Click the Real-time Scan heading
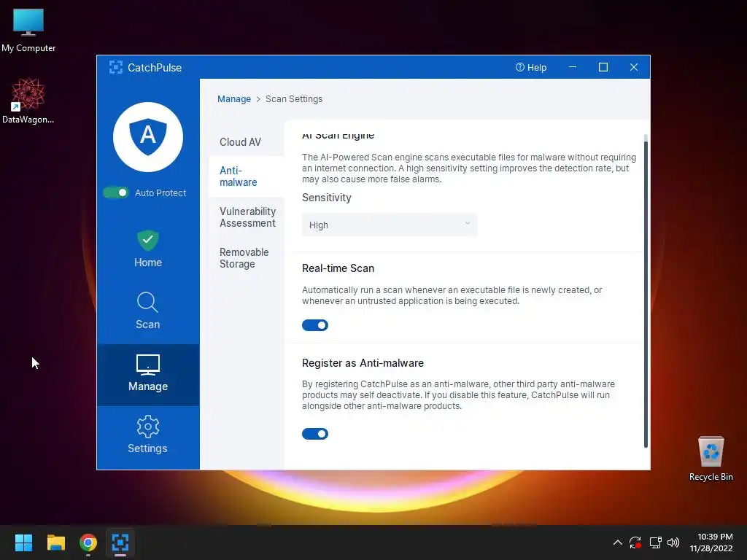This screenshot has width=747, height=560. click(x=338, y=268)
